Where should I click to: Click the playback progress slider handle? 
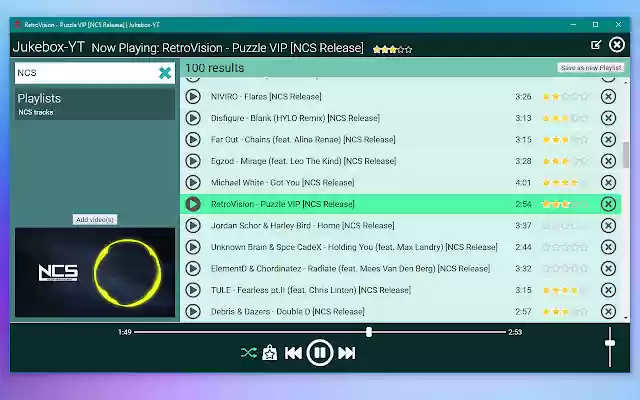(x=369, y=332)
